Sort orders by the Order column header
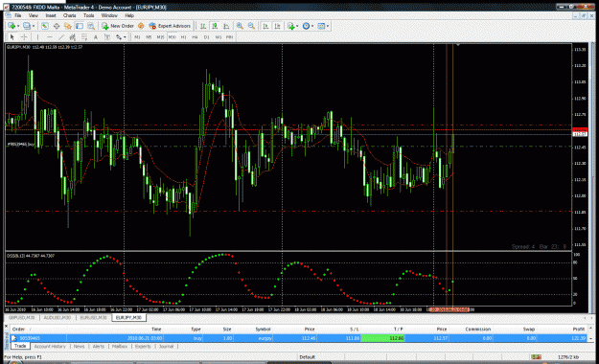 pyautogui.click(x=18, y=329)
